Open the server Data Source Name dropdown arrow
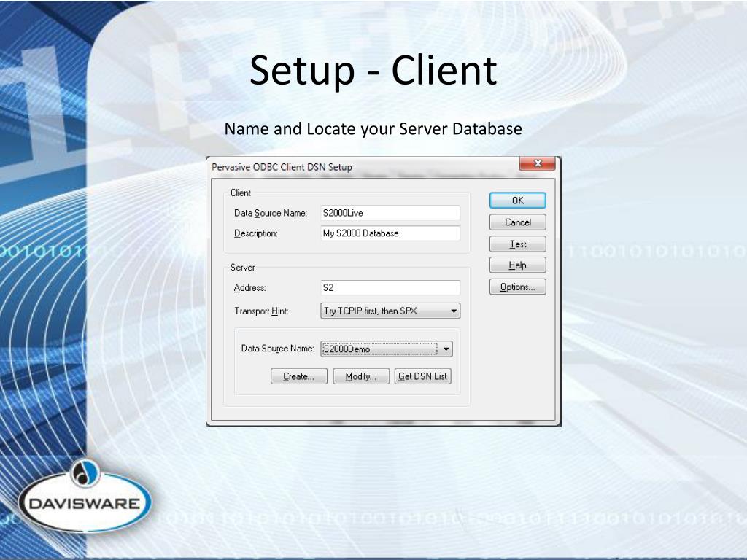 [446, 349]
